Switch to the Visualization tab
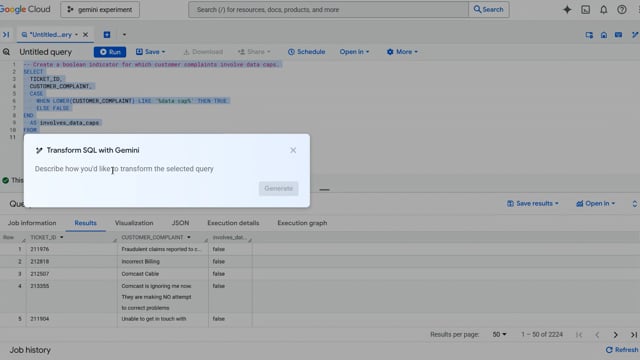Screen dimensions: 640x360 (x=134, y=223)
